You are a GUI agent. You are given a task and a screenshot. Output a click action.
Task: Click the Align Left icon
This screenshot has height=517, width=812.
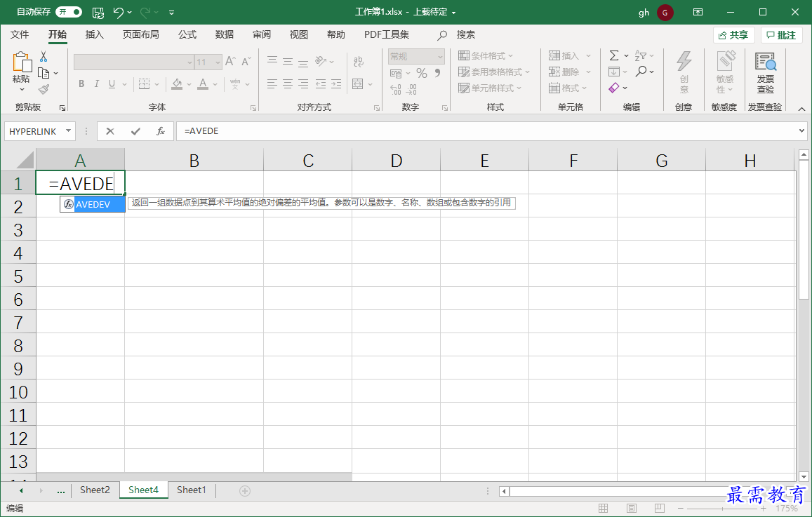pos(272,84)
